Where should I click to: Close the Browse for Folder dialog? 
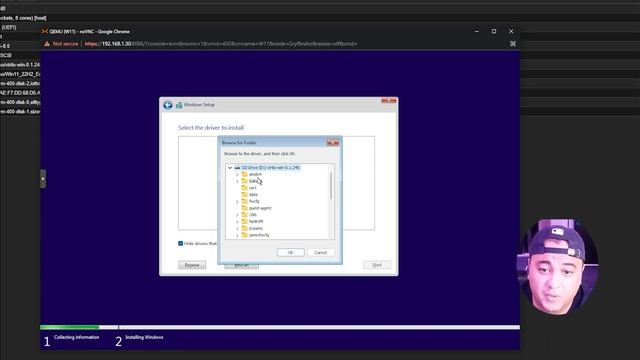[333, 143]
